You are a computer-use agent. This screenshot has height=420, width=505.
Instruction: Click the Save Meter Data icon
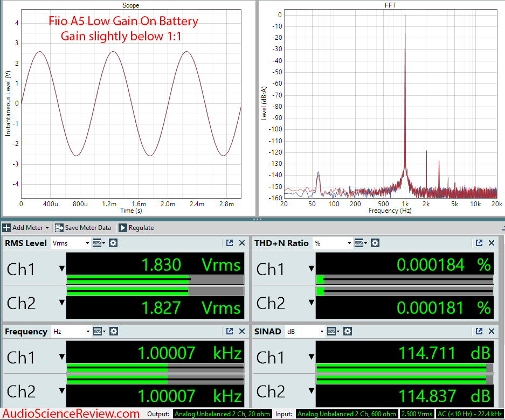pos(59,228)
